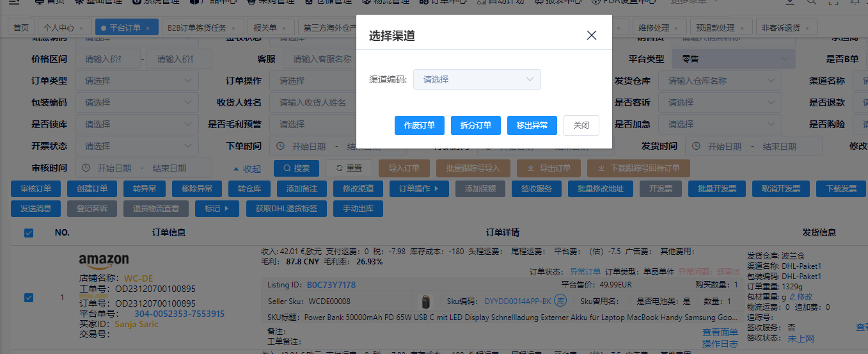Viewport: 868px width, 354px height.
Task: Click the 创建订单 toolbar button
Action: (92, 189)
